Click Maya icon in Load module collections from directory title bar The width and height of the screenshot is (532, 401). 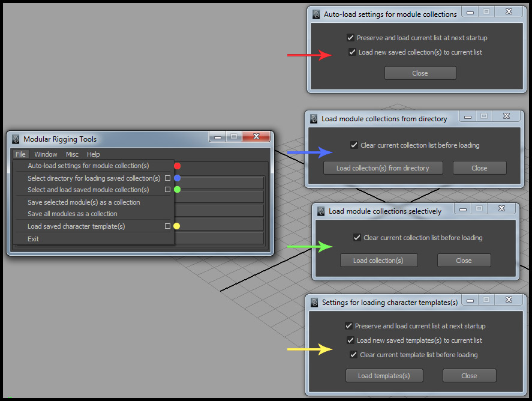[314, 119]
